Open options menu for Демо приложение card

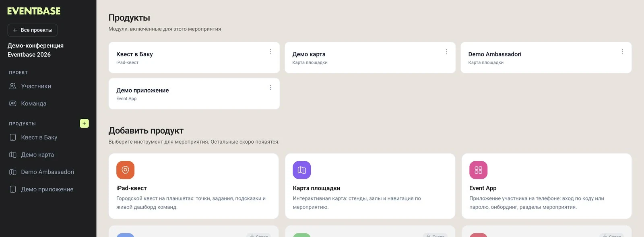[x=270, y=88]
